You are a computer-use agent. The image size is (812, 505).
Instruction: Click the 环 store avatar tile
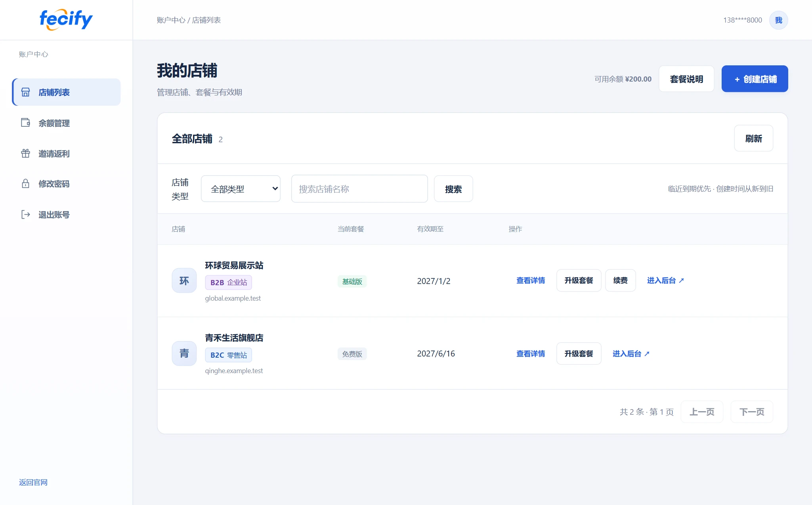point(184,281)
